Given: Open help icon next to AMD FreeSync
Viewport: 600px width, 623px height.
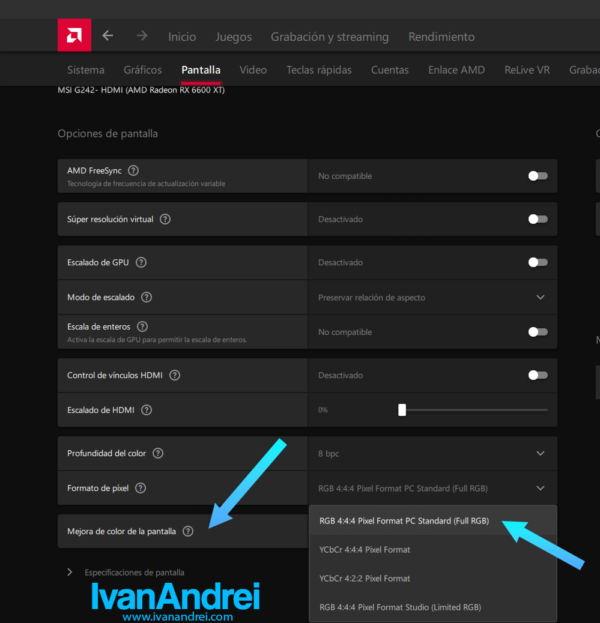Looking at the screenshot, I should point(133,171).
